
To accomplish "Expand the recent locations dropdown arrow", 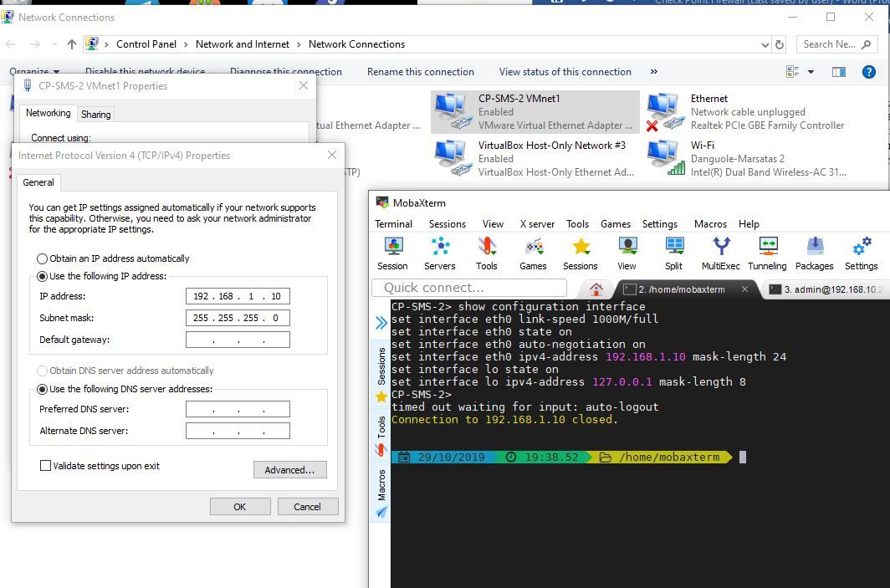I will click(54, 44).
